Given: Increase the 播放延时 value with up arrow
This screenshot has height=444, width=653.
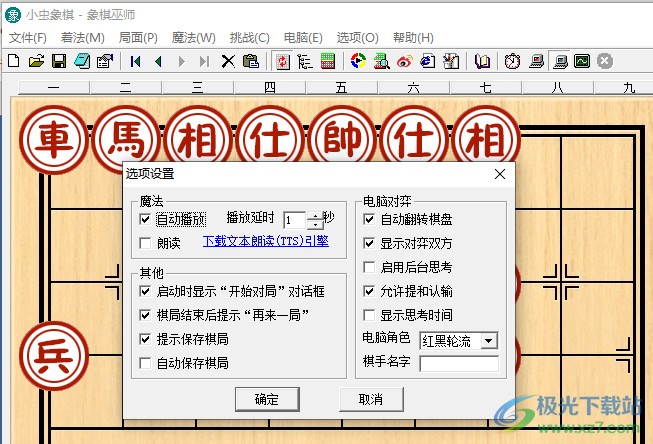Looking at the screenshot, I should (x=315, y=216).
